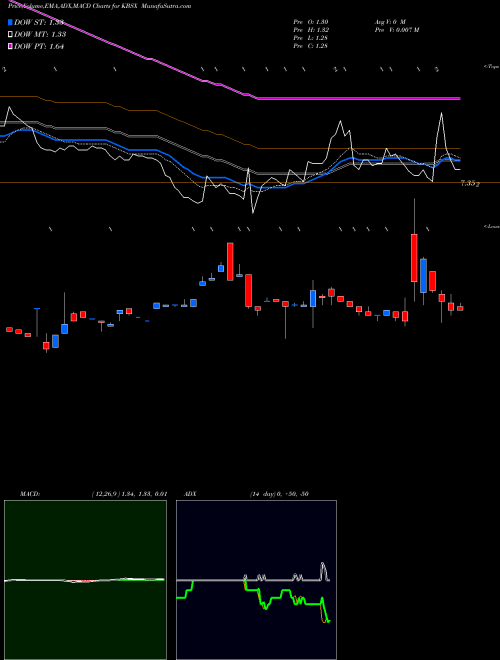
Task: Click the 7.35 price level label
Action: click(x=469, y=184)
